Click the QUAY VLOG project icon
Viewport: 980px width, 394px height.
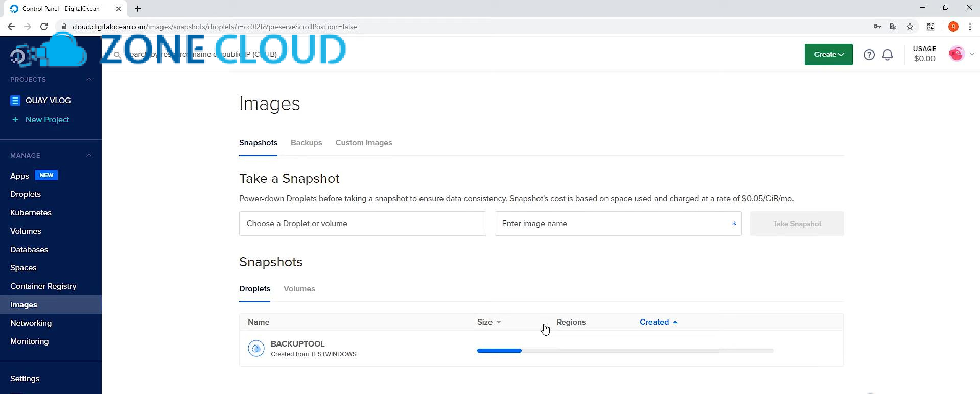[x=15, y=101]
